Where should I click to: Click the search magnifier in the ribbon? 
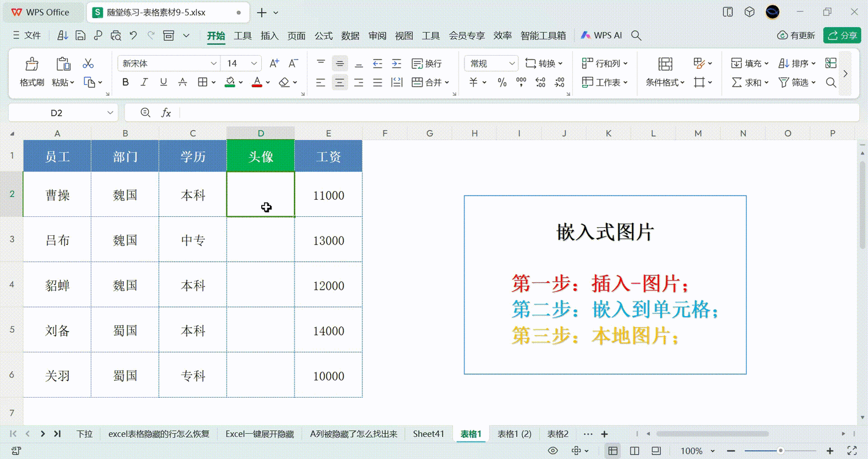click(x=831, y=82)
